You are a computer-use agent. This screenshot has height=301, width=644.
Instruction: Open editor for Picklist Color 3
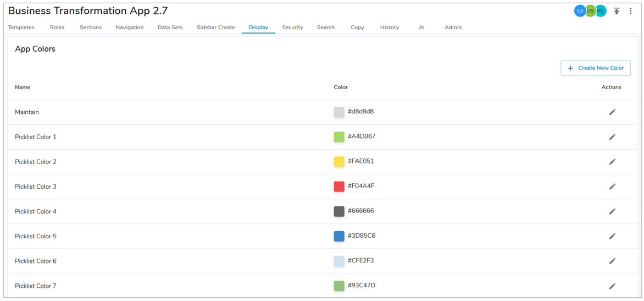click(612, 187)
